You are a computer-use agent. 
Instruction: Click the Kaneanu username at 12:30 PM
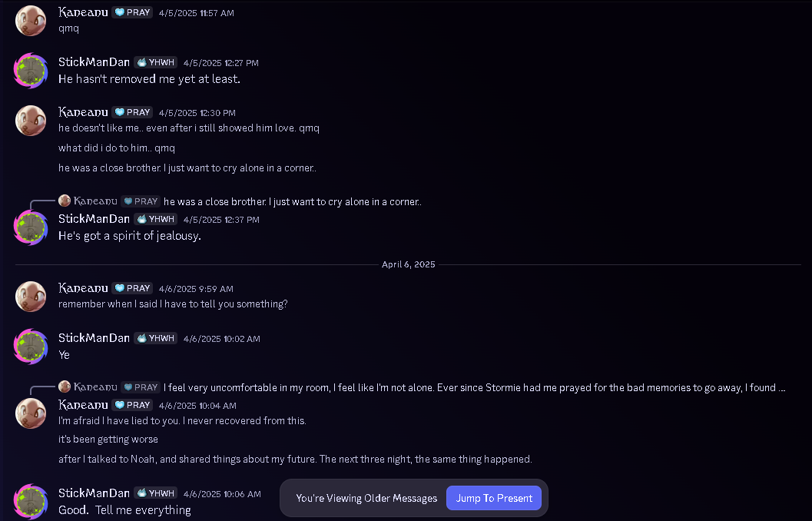click(x=83, y=112)
